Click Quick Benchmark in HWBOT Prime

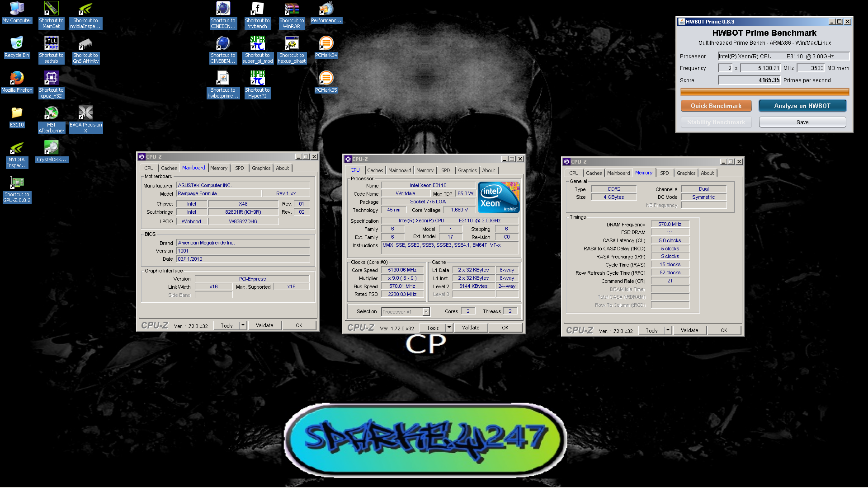(716, 106)
